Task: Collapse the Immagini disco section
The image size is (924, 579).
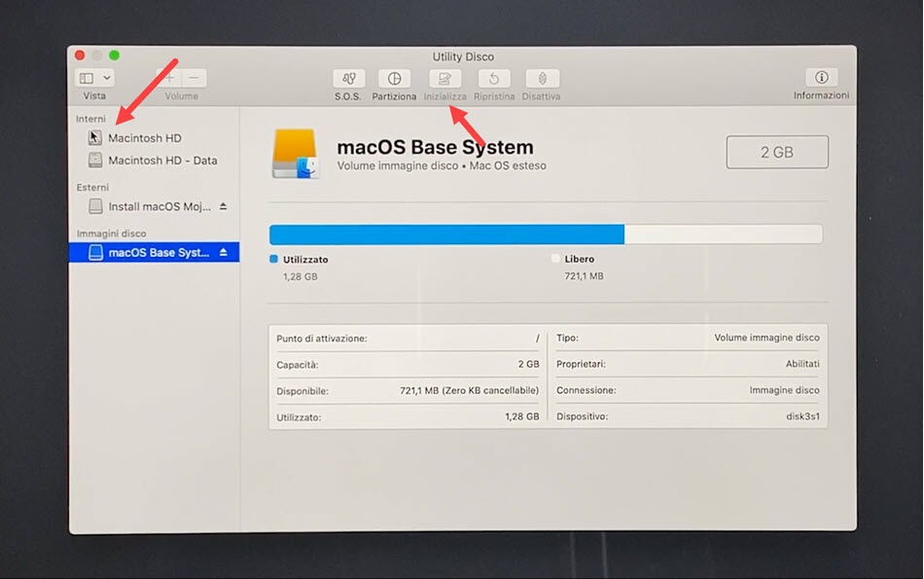Action: click(x=110, y=234)
